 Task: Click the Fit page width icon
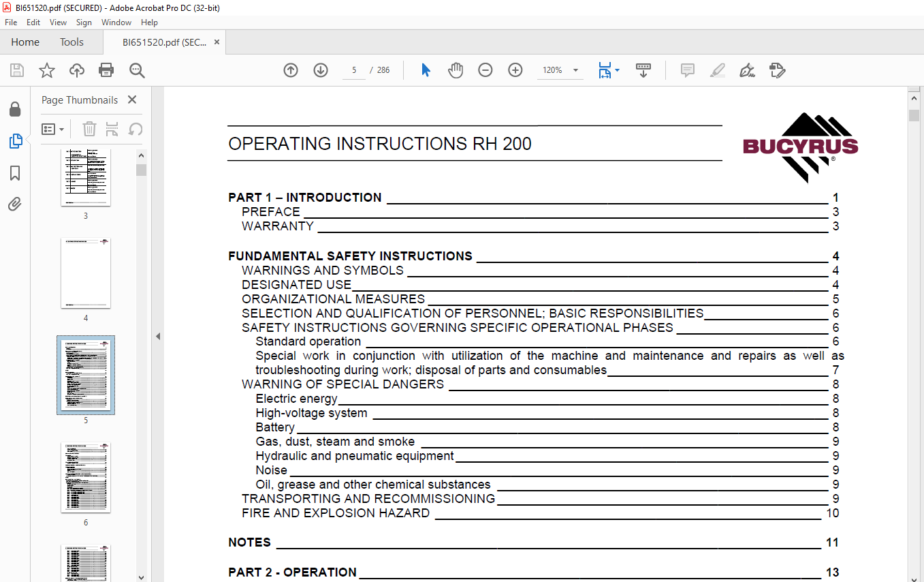(x=605, y=70)
